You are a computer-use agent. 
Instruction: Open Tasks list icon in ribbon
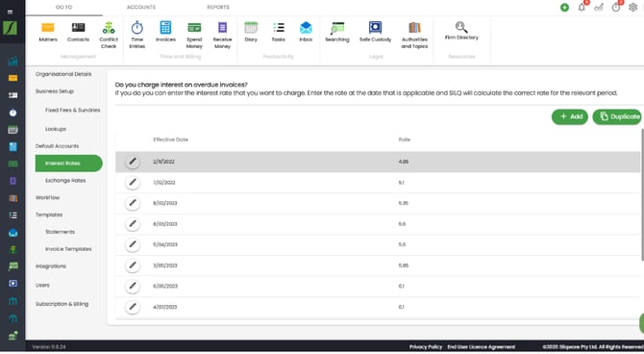[x=278, y=32]
